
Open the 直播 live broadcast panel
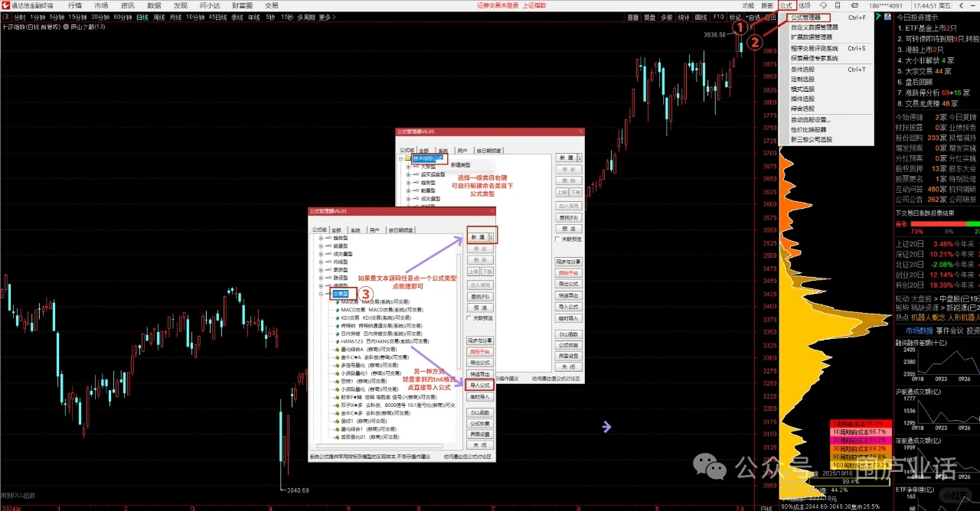point(634,17)
